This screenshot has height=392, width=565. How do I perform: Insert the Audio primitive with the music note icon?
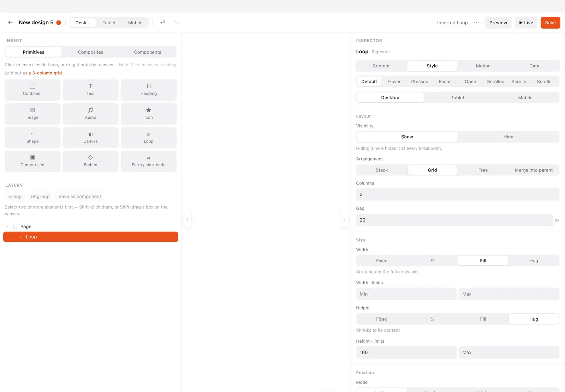click(x=90, y=114)
